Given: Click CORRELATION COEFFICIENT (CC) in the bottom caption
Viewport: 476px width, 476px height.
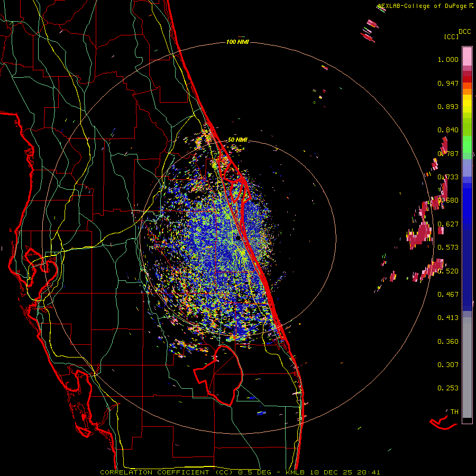Looking at the screenshot, I should [x=167, y=472].
